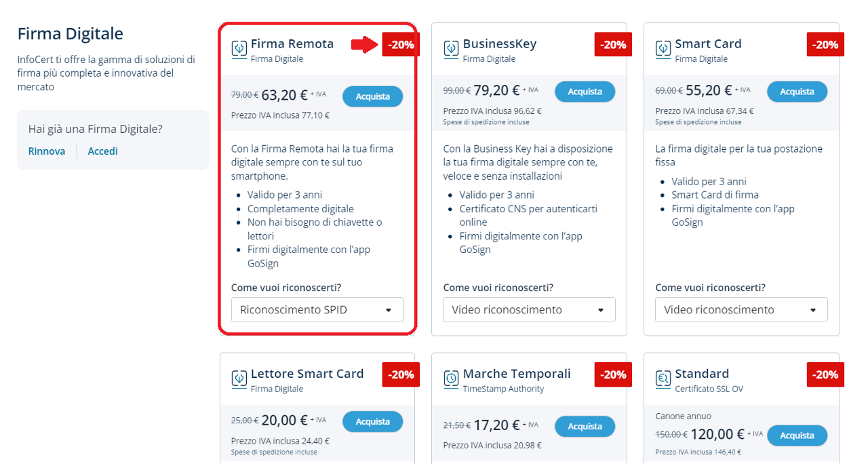The height and width of the screenshot is (464, 868).
Task: Click the Marche Temporali card title
Action: coord(517,374)
